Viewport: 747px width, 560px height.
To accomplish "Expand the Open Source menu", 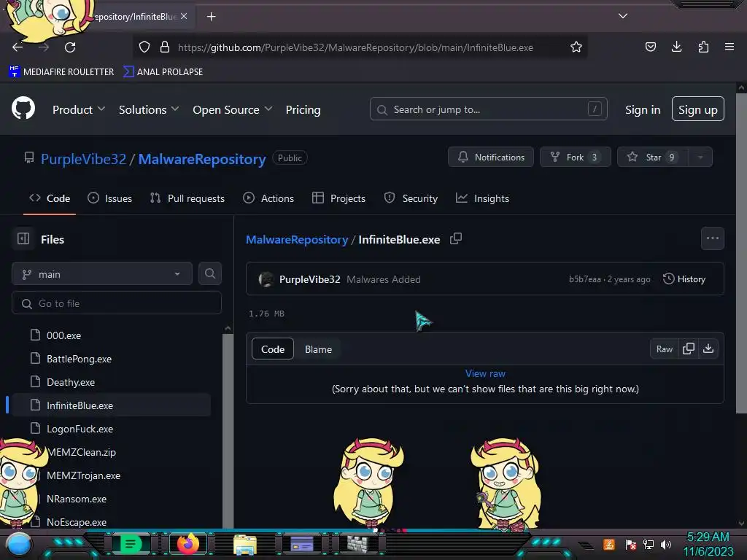I will pyautogui.click(x=233, y=109).
